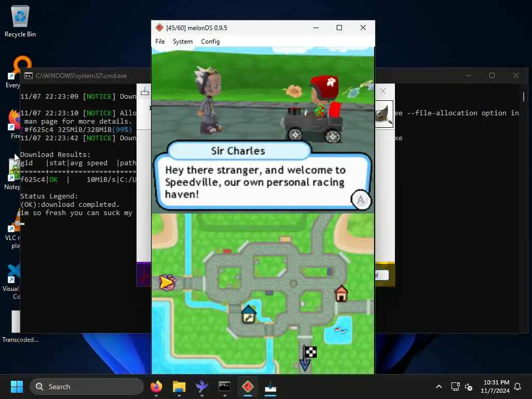Tap the red car marker on the map
The image size is (532, 399).
click(x=227, y=251)
